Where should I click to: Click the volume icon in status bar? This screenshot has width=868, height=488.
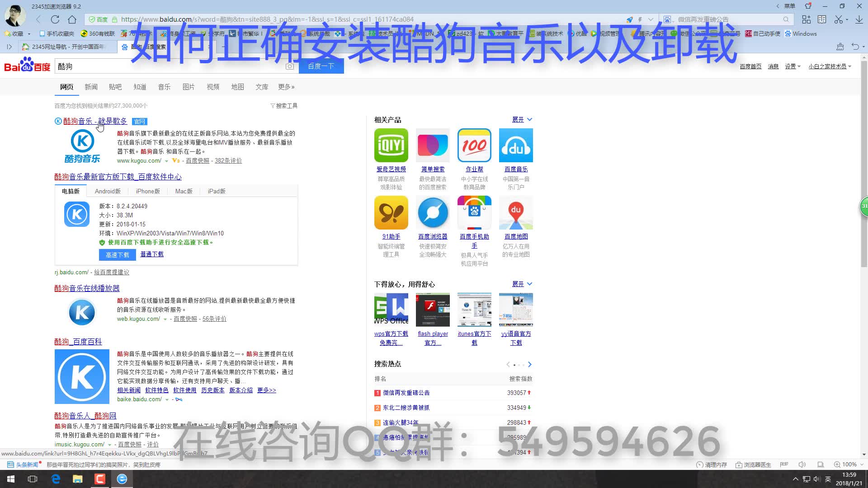[802, 465]
